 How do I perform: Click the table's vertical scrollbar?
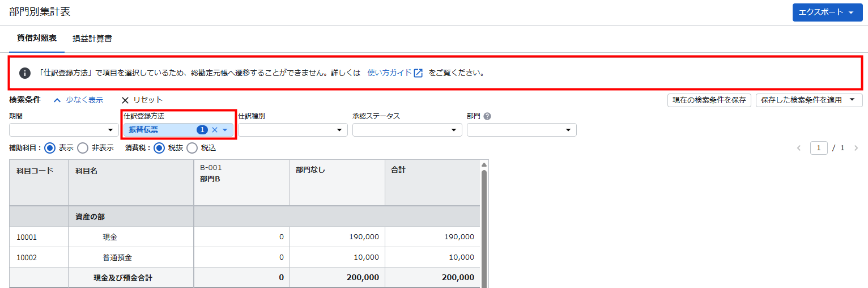coord(484,227)
